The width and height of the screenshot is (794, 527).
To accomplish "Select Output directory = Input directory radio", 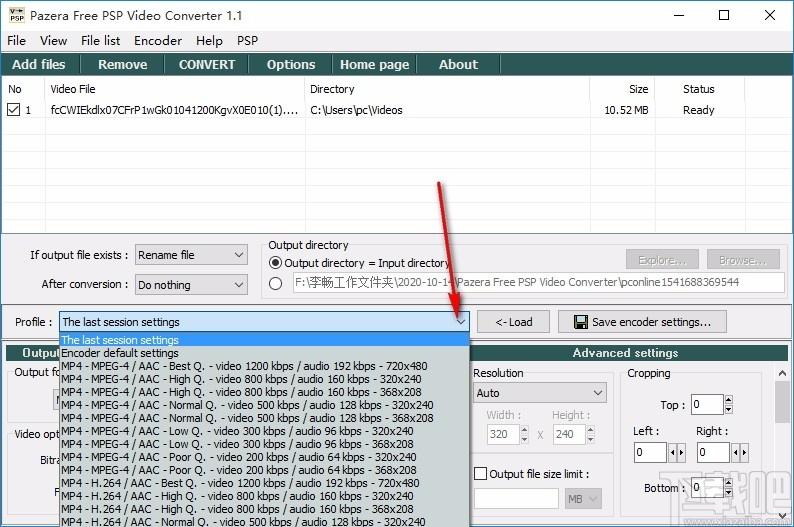I will [x=275, y=263].
